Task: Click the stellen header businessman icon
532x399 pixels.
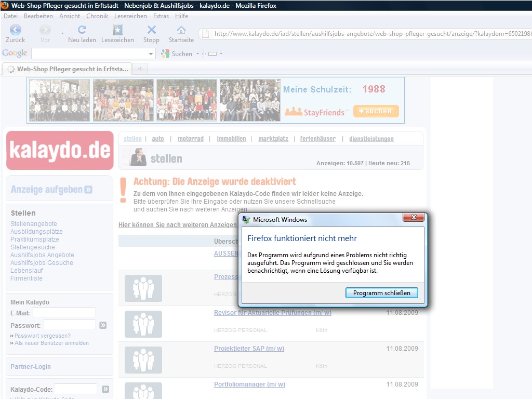Action: coord(138,157)
